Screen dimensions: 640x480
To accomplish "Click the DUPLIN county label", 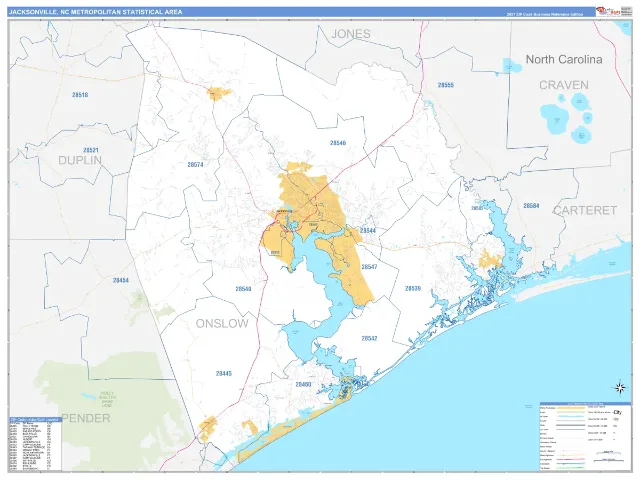I will click(x=80, y=160).
